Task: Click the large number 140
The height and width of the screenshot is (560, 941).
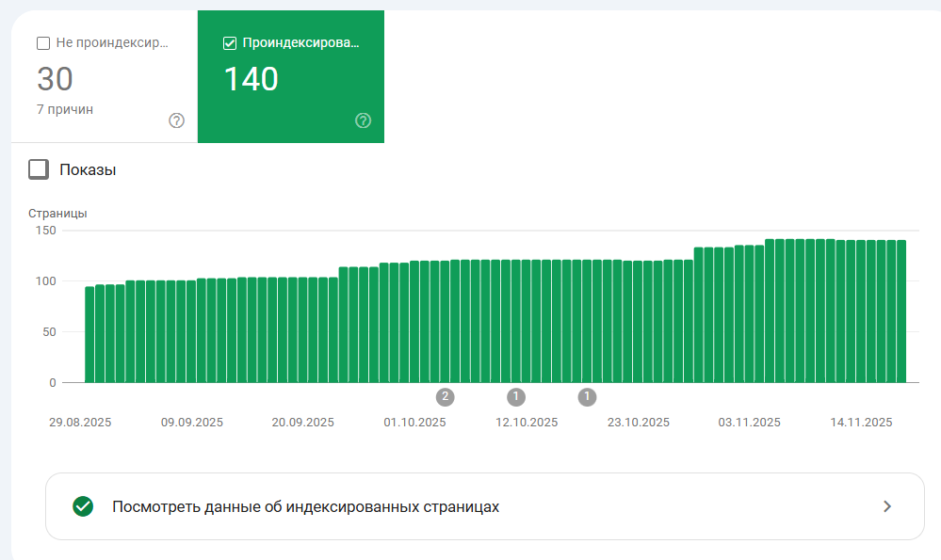Action: pos(251,79)
